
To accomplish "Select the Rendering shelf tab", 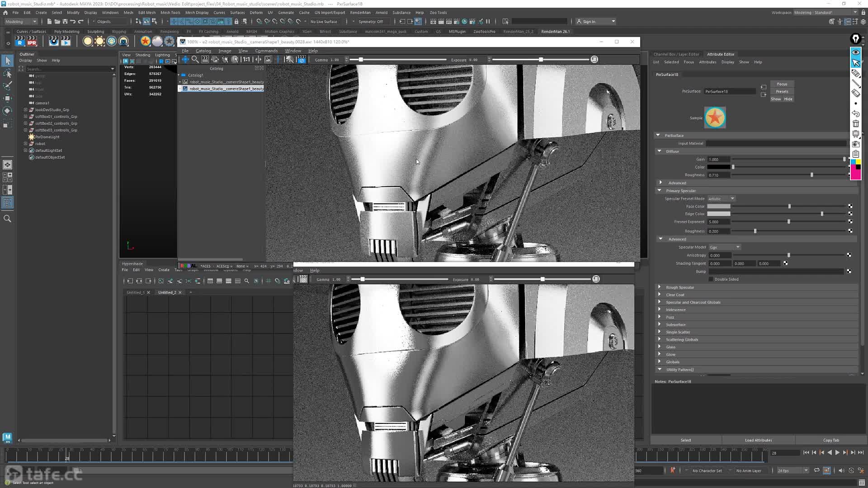I will tap(170, 32).
